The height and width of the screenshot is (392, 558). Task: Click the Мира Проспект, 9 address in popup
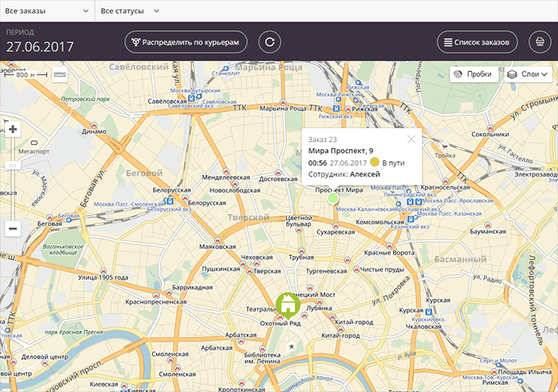[x=340, y=151]
